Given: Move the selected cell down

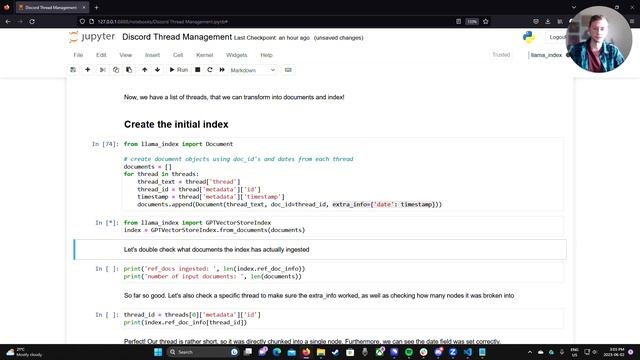Looking at the screenshot, I should 158,70.
